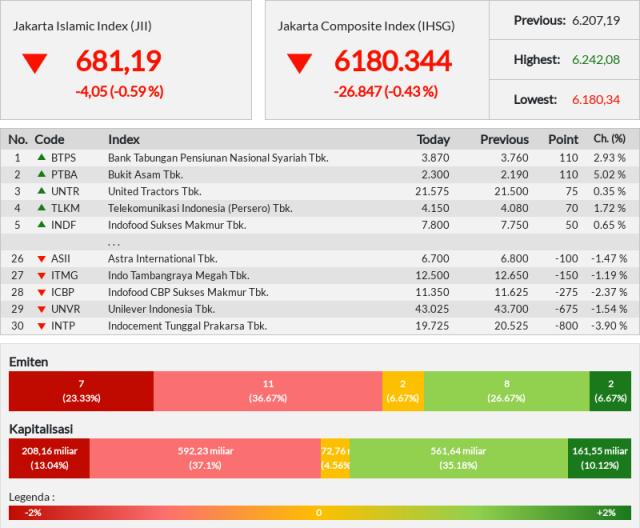Click the Ch. (%) column header
The width and height of the screenshot is (640, 528).
pyautogui.click(x=609, y=139)
